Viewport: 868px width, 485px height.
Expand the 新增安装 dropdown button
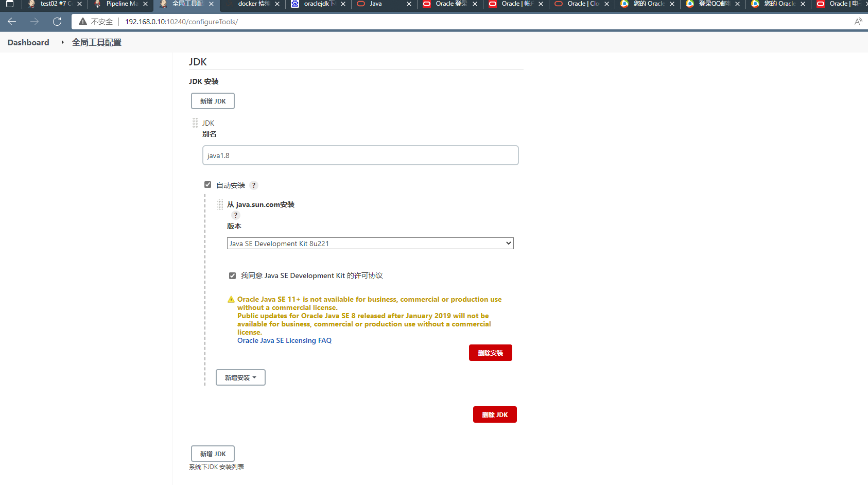click(240, 377)
